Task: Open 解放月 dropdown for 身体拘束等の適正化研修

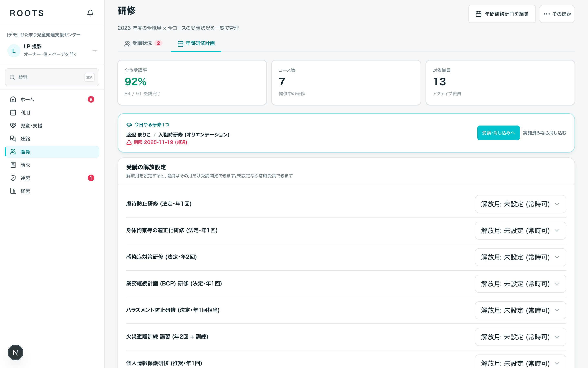Action: pos(520,230)
